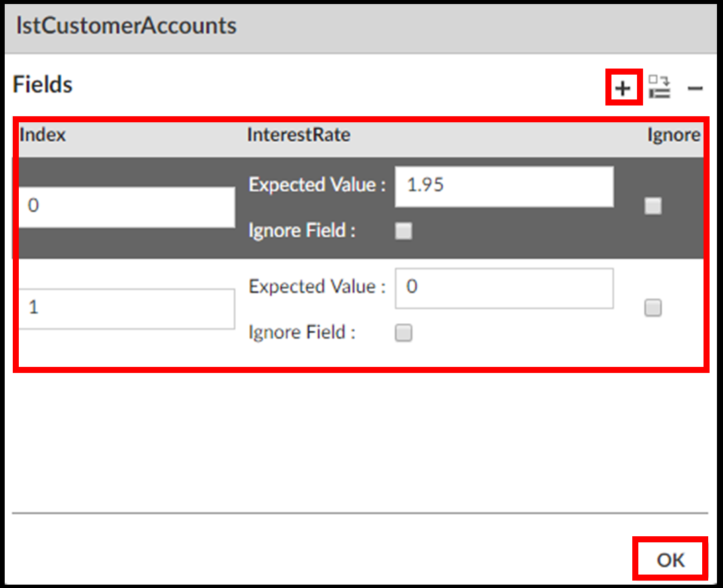Click the Expected Value label in the dark row
The height and width of the screenshot is (588, 723).
tap(317, 185)
